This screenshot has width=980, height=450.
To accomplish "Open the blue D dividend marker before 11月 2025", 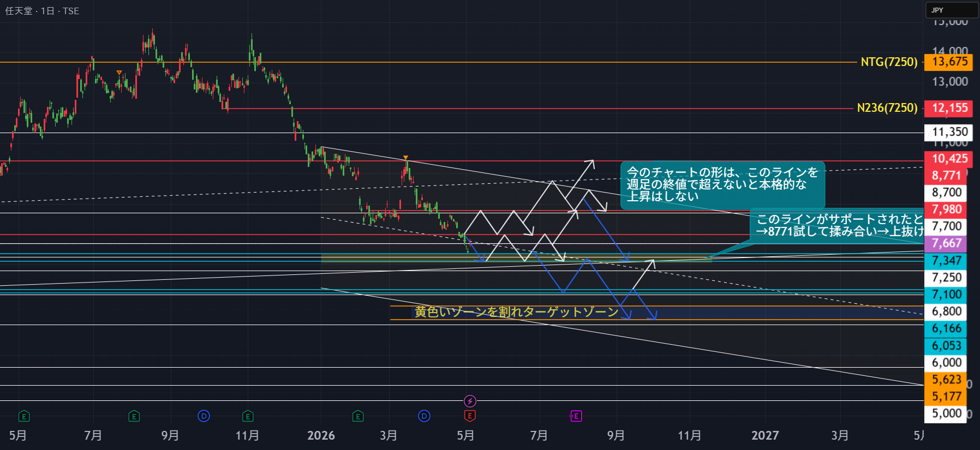I will point(204,416).
